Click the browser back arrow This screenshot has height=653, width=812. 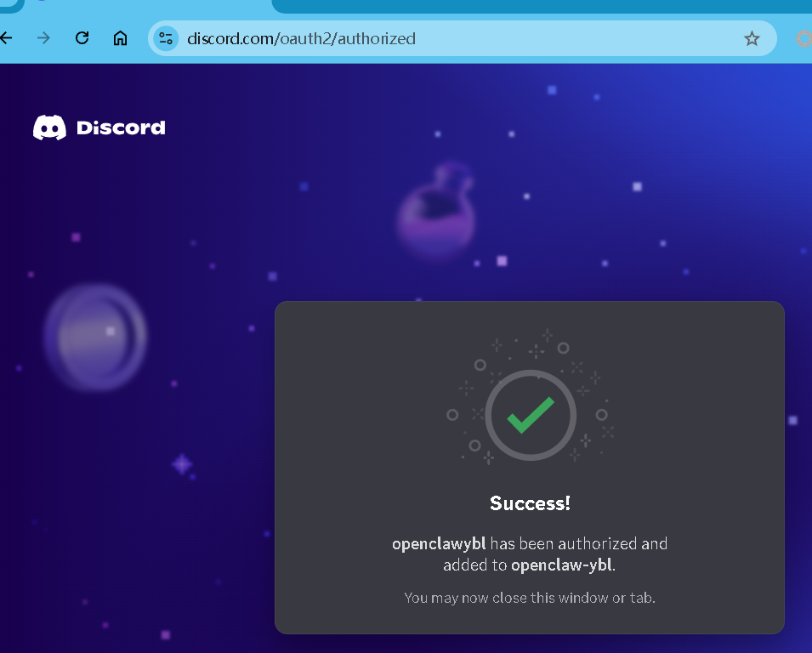6,37
